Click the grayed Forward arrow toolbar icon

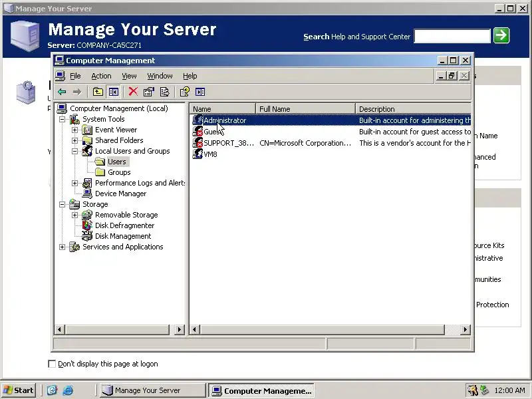(77, 92)
